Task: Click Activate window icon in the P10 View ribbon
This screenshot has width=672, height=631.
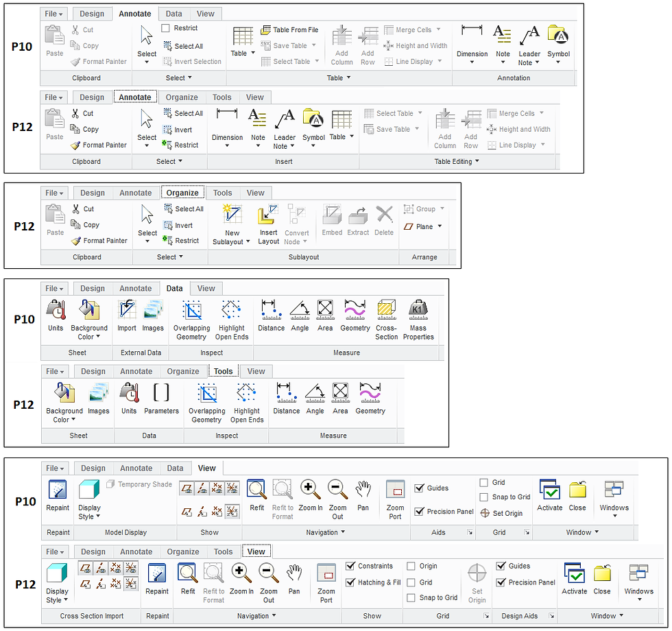Action: [x=549, y=490]
